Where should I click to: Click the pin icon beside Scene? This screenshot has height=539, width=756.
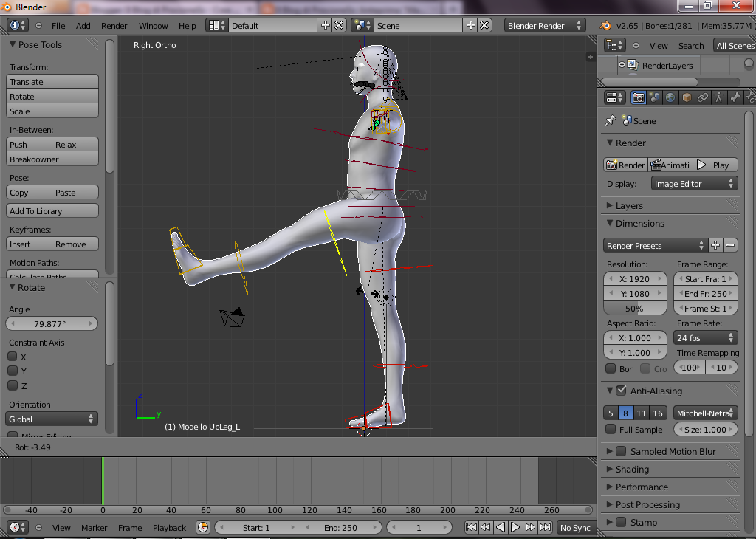pos(610,120)
